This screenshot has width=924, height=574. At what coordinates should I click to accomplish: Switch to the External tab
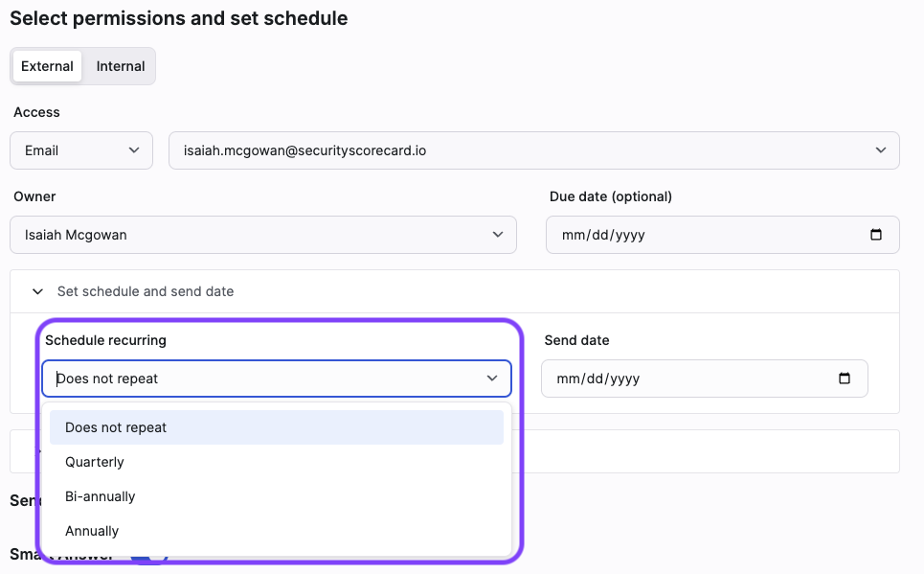click(47, 66)
